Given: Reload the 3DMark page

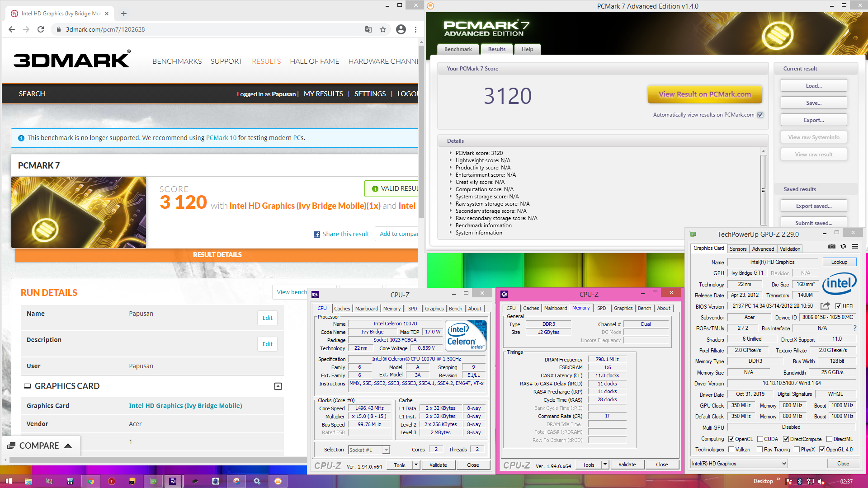Looking at the screenshot, I should pyautogui.click(x=41, y=29).
